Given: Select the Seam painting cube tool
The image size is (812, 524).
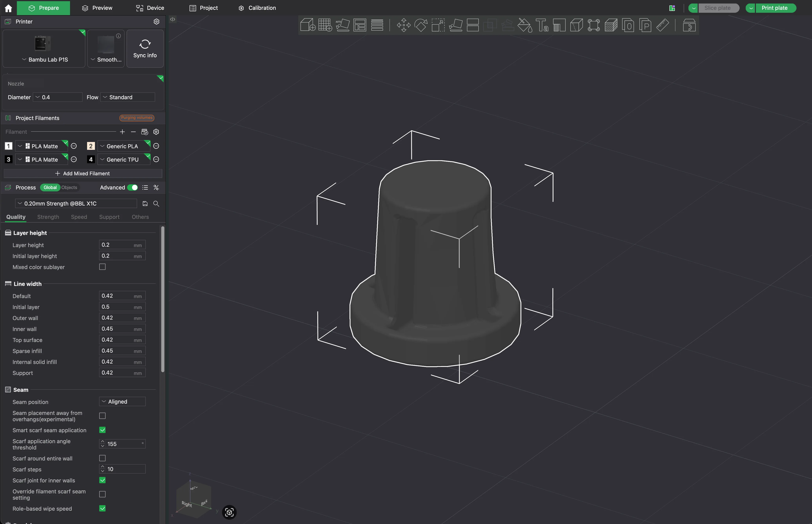Looking at the screenshot, I should [x=576, y=25].
